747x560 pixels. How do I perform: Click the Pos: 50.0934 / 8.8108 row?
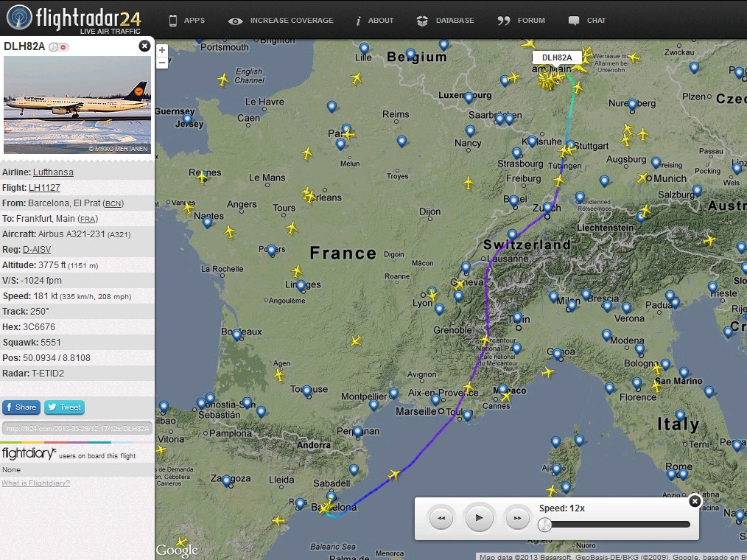[77, 358]
